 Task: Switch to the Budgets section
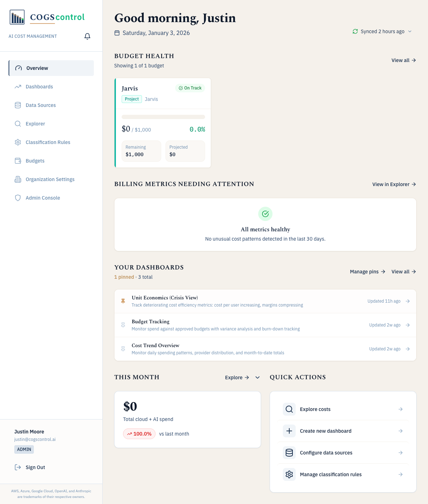(x=35, y=161)
